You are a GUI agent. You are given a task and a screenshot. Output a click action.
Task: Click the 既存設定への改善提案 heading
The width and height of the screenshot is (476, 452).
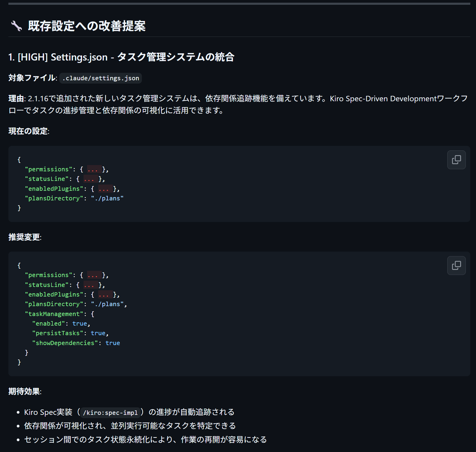tap(87, 26)
